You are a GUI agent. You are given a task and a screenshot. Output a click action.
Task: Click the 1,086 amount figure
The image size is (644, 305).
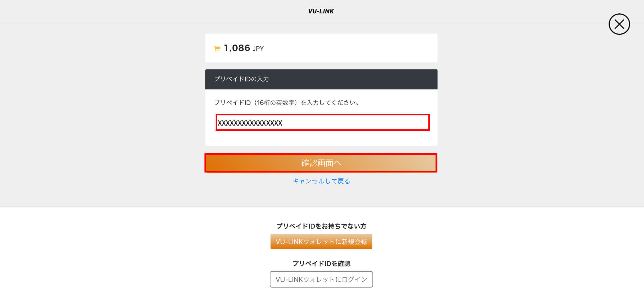[x=237, y=48]
